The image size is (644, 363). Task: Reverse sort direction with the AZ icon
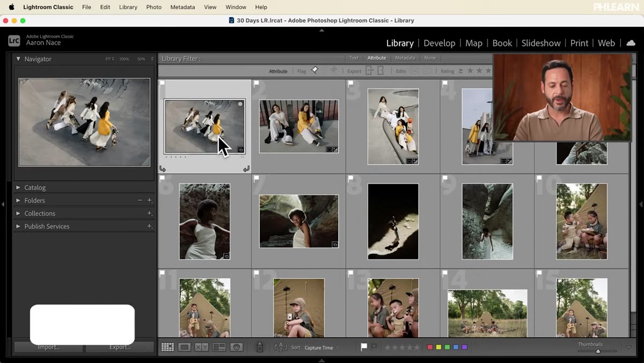click(281, 347)
